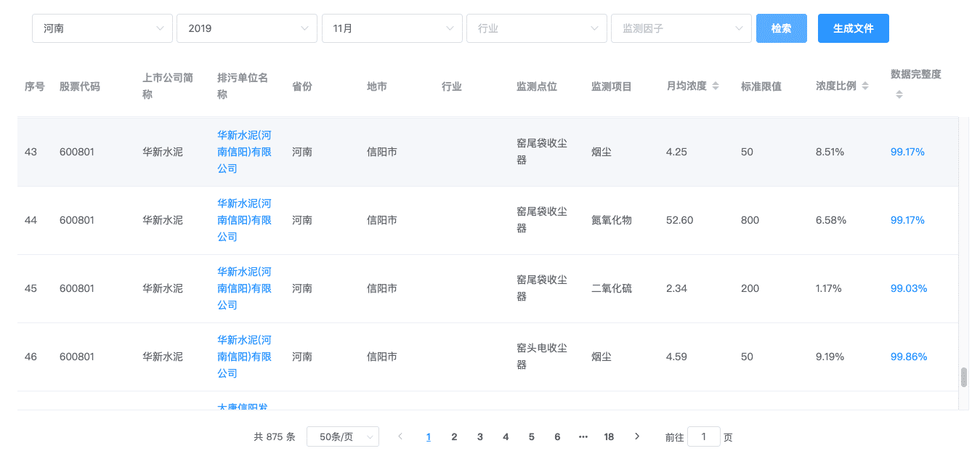This screenshot has height=459, width=980.
Task: Open the 河南 province dropdown
Action: (102, 28)
